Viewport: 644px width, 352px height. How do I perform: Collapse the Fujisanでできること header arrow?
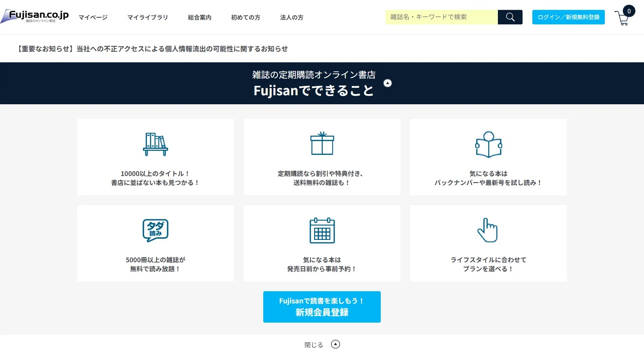[387, 83]
